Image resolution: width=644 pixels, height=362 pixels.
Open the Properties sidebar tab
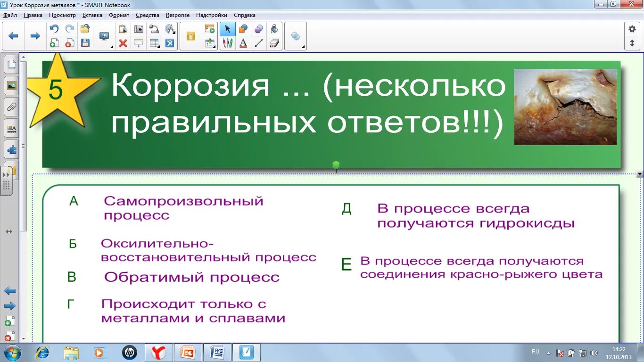tap(11, 129)
